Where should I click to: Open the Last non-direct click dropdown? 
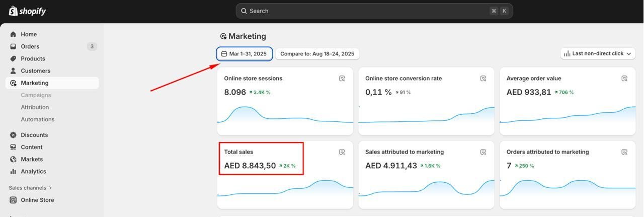[x=598, y=53]
